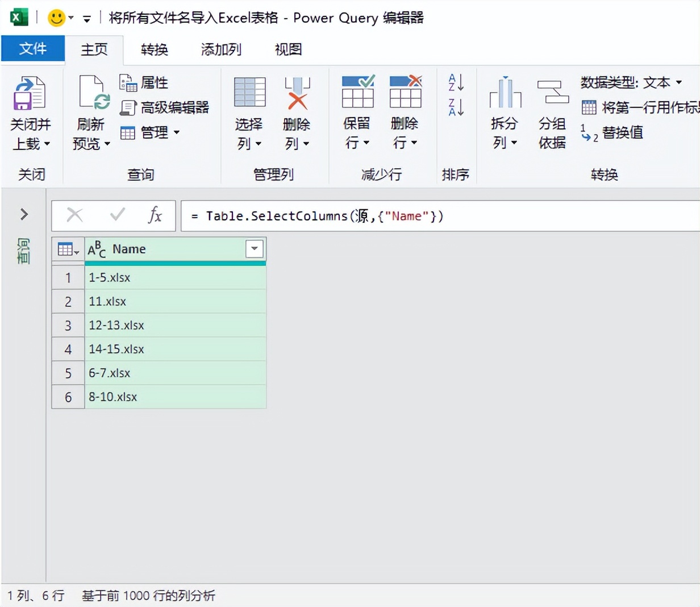Open the 数据类型: 文本 dropdown
700x607 pixels.
[x=631, y=83]
